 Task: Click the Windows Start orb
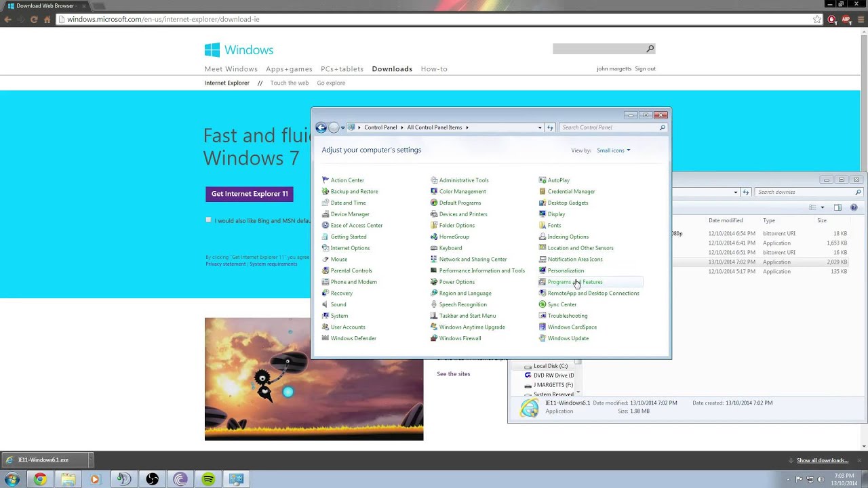tap(12, 479)
